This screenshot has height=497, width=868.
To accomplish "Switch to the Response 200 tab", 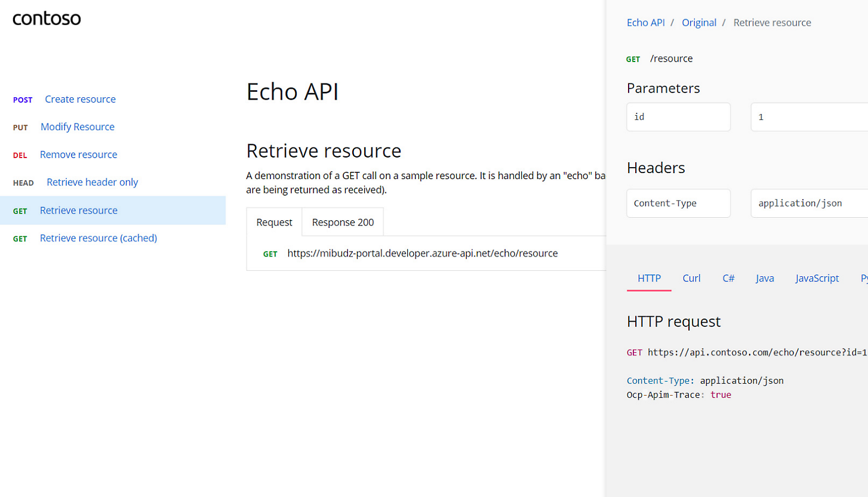I will click(343, 222).
